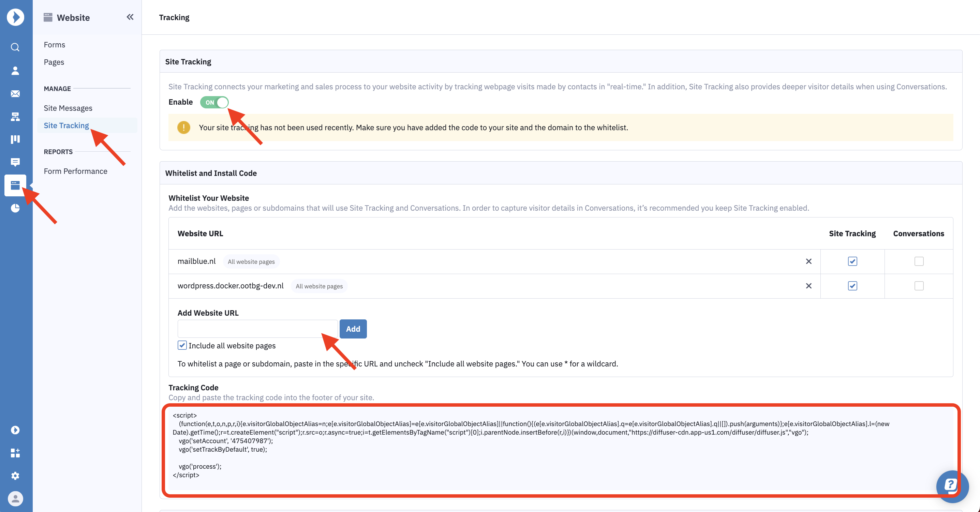
Task: Click the round arrow icon near bottom rail
Action: tap(15, 430)
